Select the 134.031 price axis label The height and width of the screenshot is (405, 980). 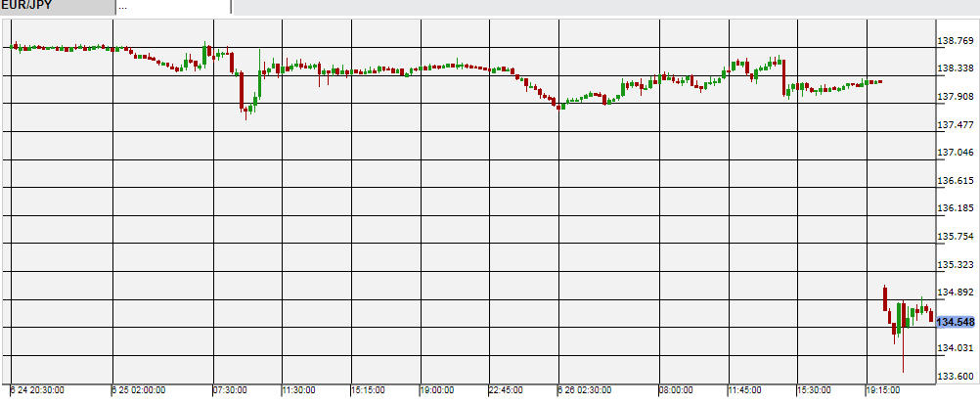click(955, 348)
